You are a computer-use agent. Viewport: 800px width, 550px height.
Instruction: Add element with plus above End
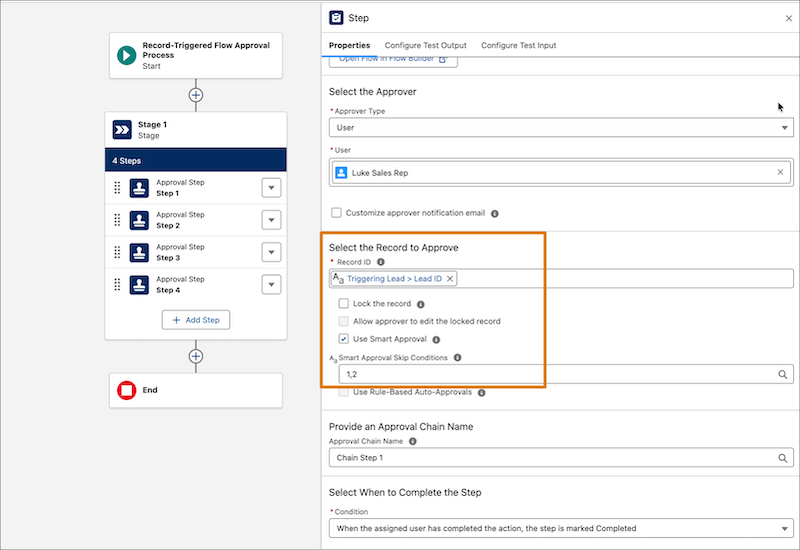pos(195,356)
